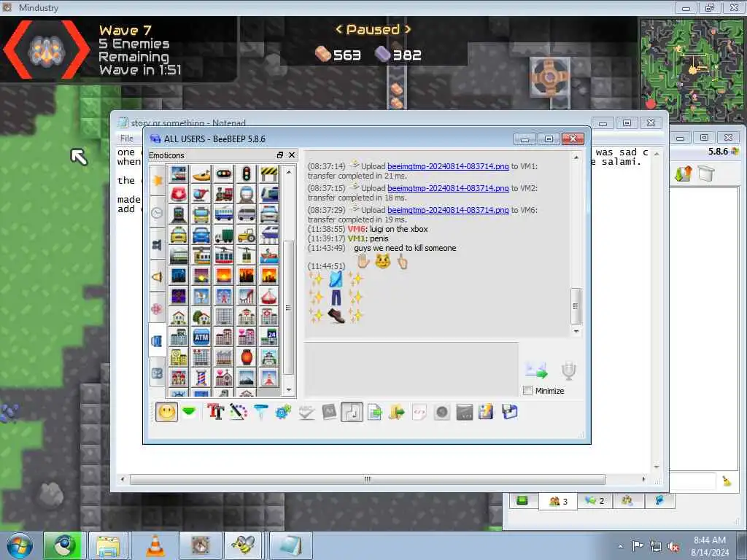The height and width of the screenshot is (560, 747).
Task: Insert the barber pole emoticon
Action: (201, 378)
